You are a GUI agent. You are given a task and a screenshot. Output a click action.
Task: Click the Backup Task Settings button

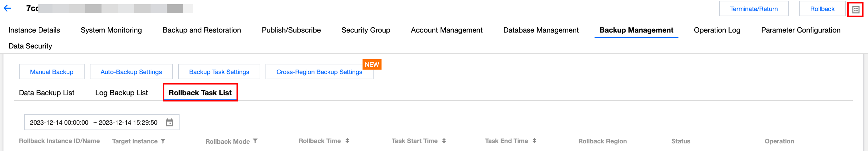[x=219, y=72]
